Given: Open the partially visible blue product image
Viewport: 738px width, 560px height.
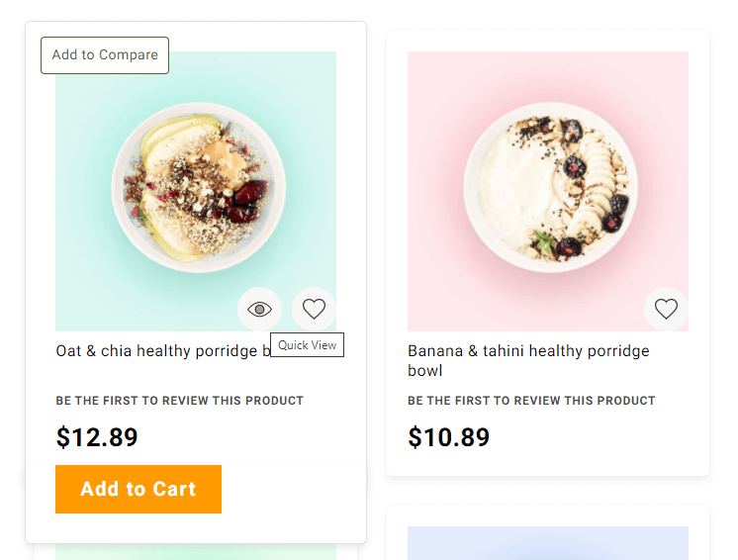Looking at the screenshot, I should click(547, 543).
